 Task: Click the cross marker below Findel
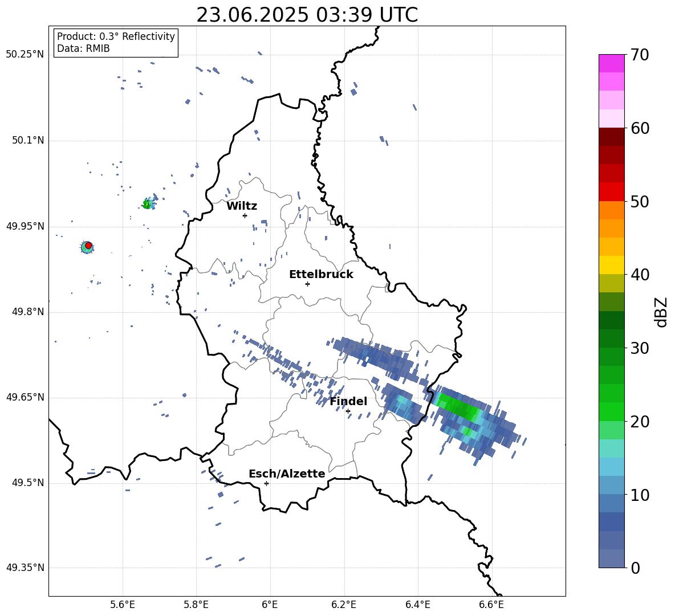click(x=348, y=411)
